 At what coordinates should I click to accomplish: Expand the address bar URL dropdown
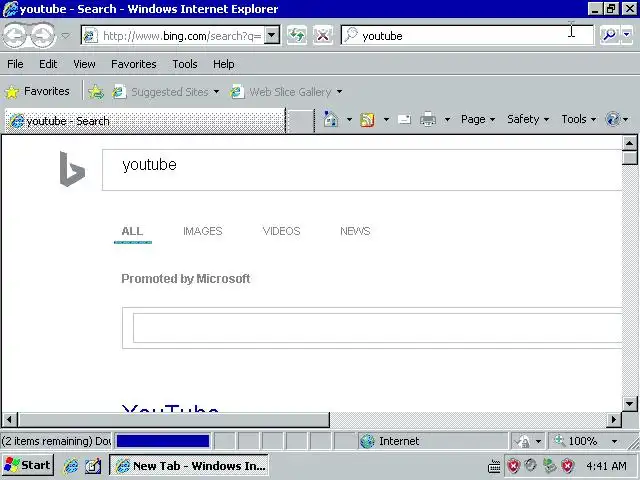(272, 36)
